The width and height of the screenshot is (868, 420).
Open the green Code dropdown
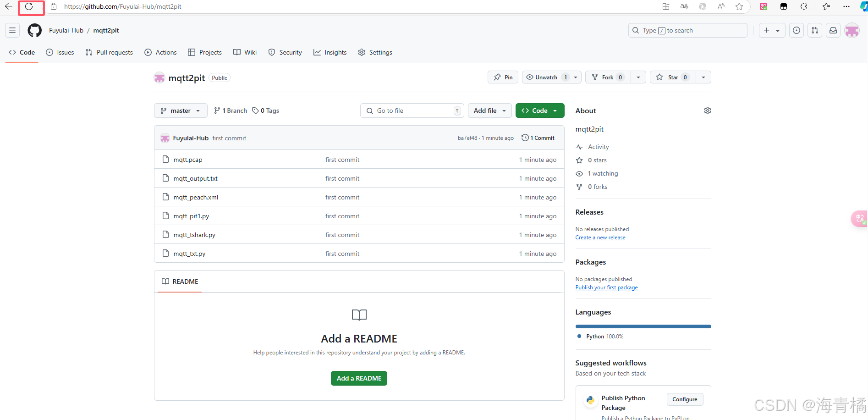pos(540,111)
